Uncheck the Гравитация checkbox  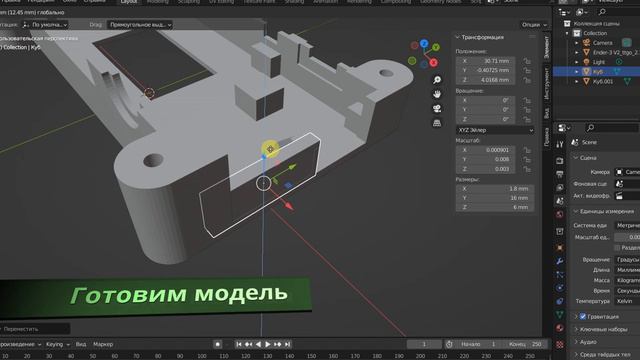(582, 316)
